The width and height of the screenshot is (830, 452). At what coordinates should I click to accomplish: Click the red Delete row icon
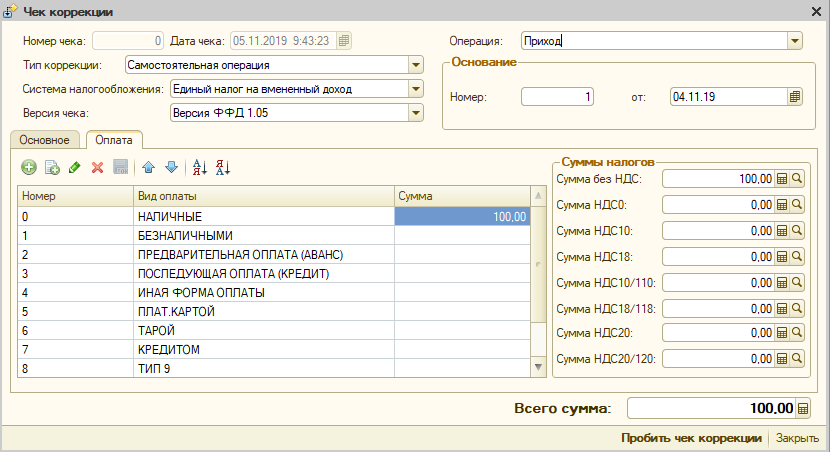(97, 167)
